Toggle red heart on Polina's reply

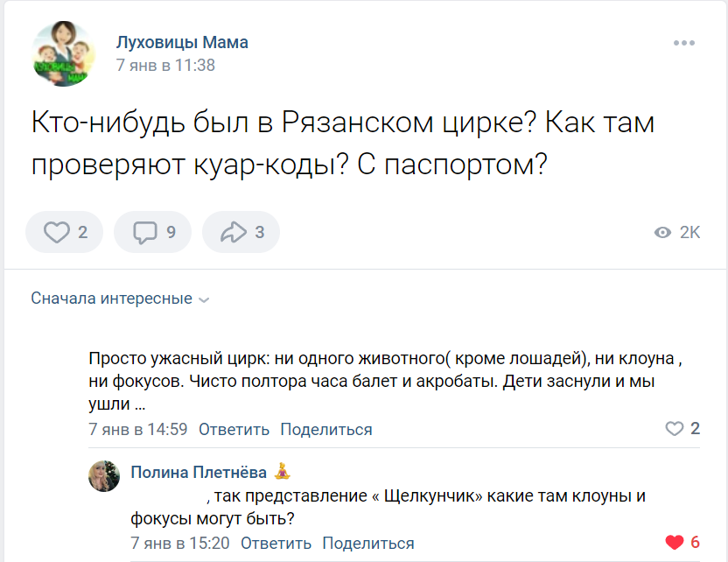[x=675, y=543]
